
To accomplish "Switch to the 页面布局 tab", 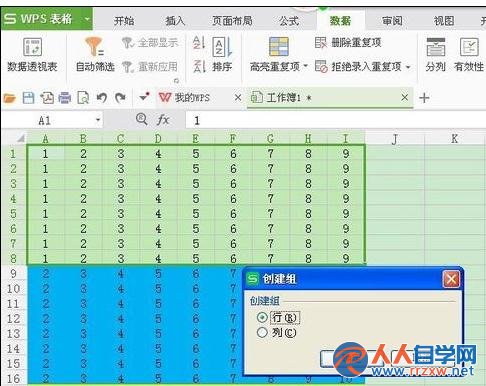I will (232, 21).
